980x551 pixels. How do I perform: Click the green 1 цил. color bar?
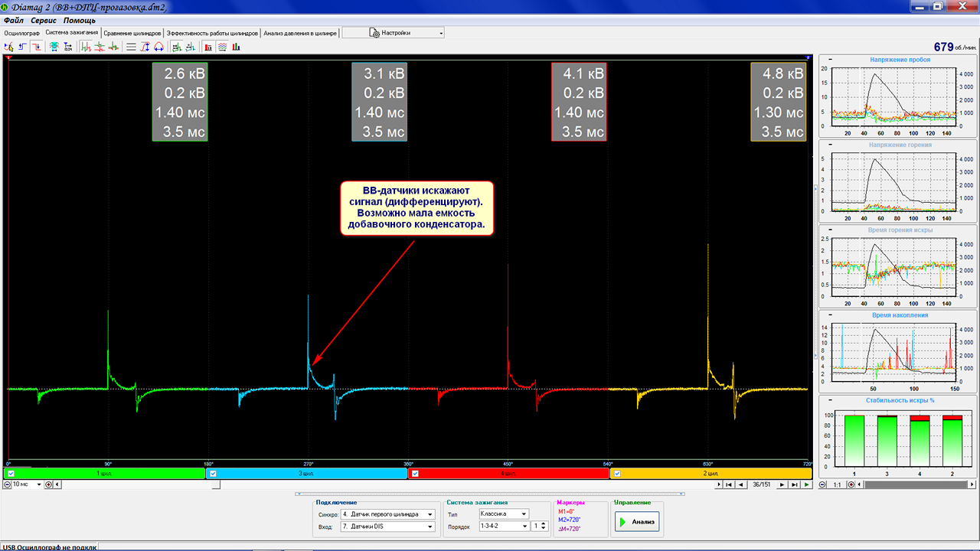[x=106, y=474]
